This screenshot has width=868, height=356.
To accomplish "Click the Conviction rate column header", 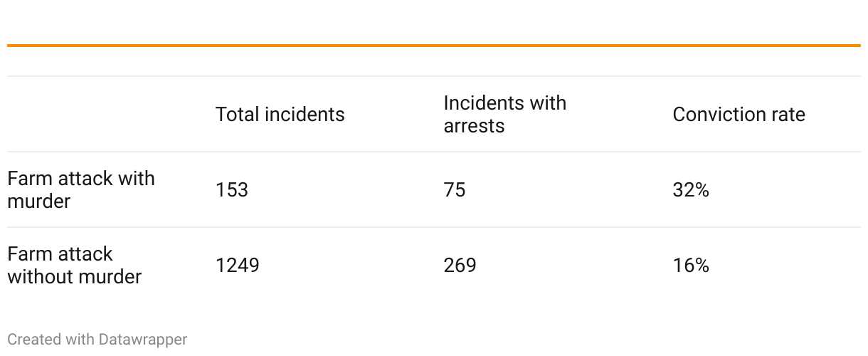I will 739,115.
